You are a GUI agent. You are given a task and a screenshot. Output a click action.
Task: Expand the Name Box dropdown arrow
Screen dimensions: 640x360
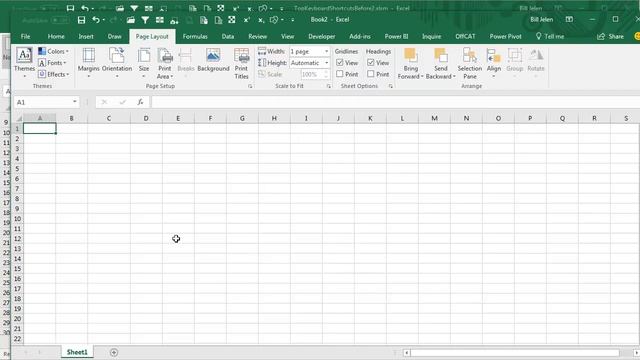[x=75, y=102]
